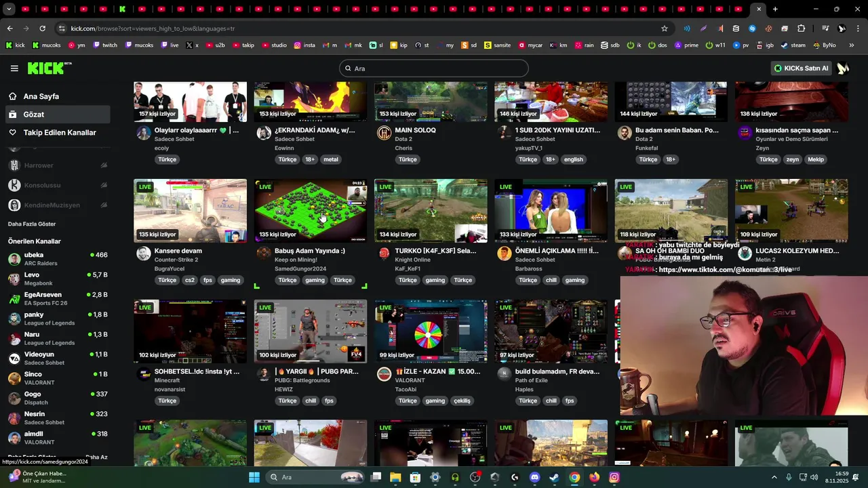868x488 pixels.
Task: Open Instagram from the taskbar
Action: [614, 477]
